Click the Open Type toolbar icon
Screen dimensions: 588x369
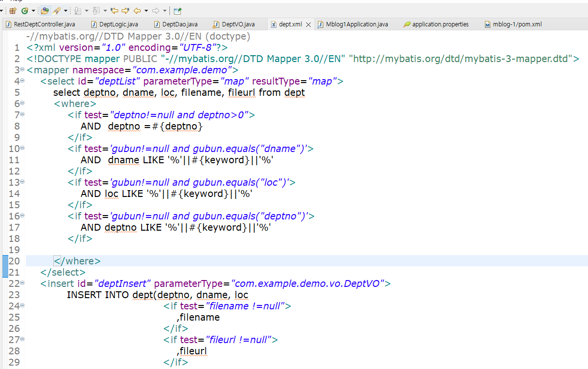[x=45, y=11]
